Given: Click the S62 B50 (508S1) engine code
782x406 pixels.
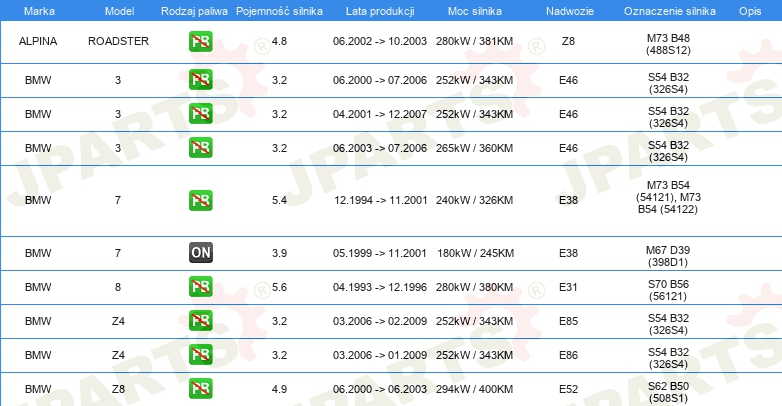Looking at the screenshot, I should tap(668, 392).
